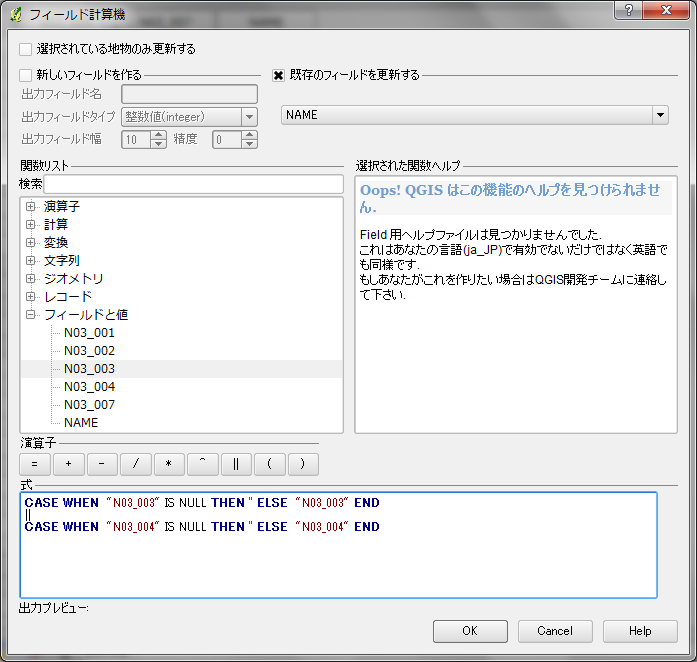Click the multiplication asterisk operator

point(169,464)
